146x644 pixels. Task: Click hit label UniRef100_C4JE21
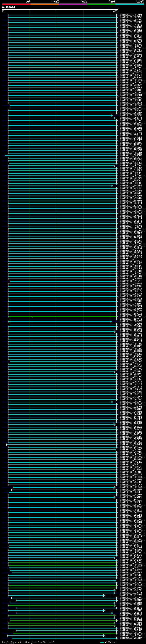[x=131, y=63]
